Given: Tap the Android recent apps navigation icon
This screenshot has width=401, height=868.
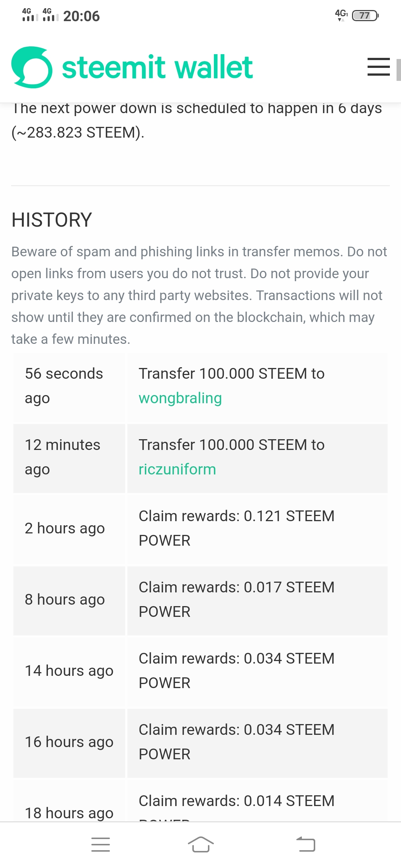Looking at the screenshot, I should (101, 845).
